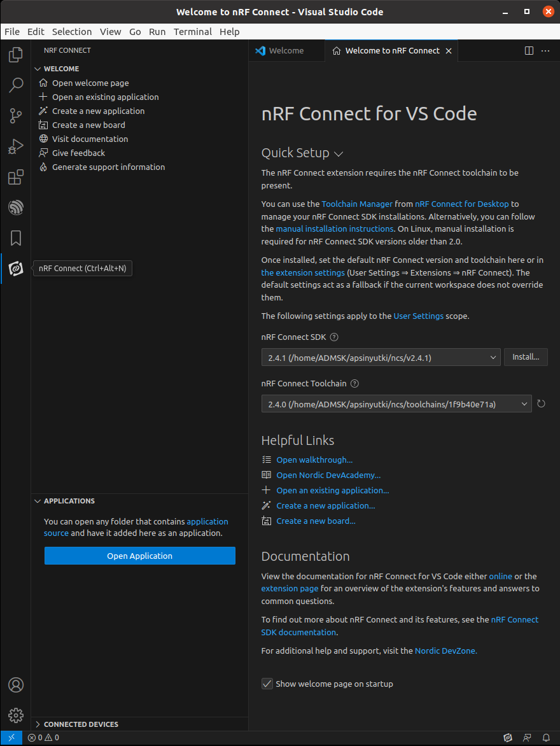Open the Help menu

tap(229, 31)
